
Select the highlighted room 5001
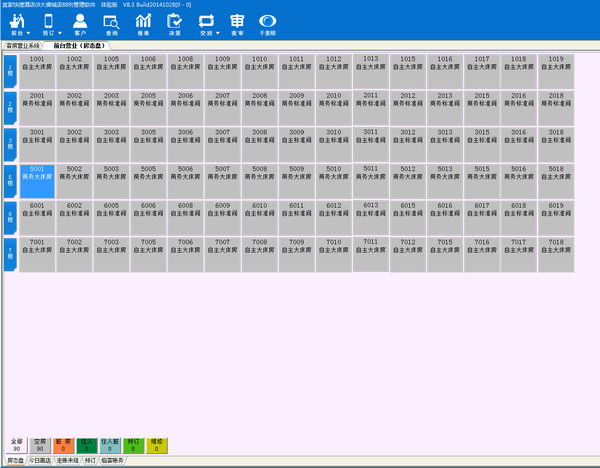pyautogui.click(x=37, y=181)
